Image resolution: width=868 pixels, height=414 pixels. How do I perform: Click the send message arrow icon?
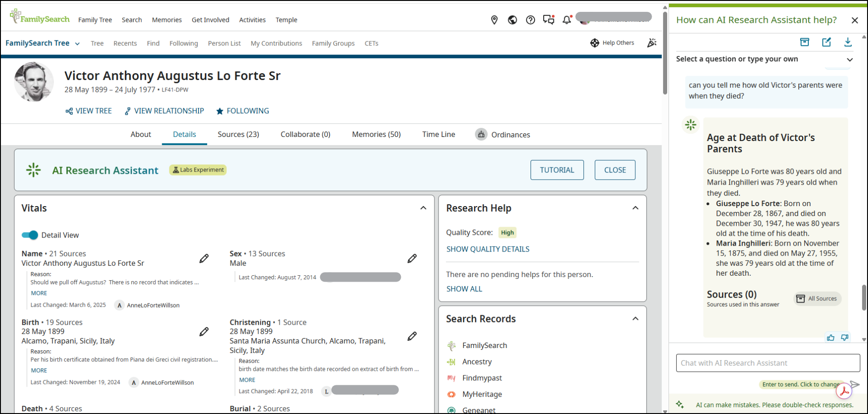point(855,384)
